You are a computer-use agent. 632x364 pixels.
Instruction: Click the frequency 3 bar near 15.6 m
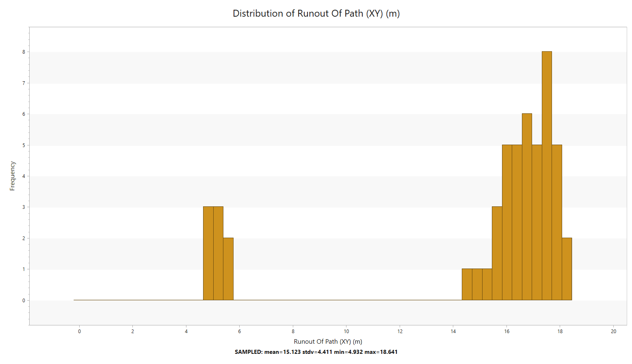click(497, 253)
